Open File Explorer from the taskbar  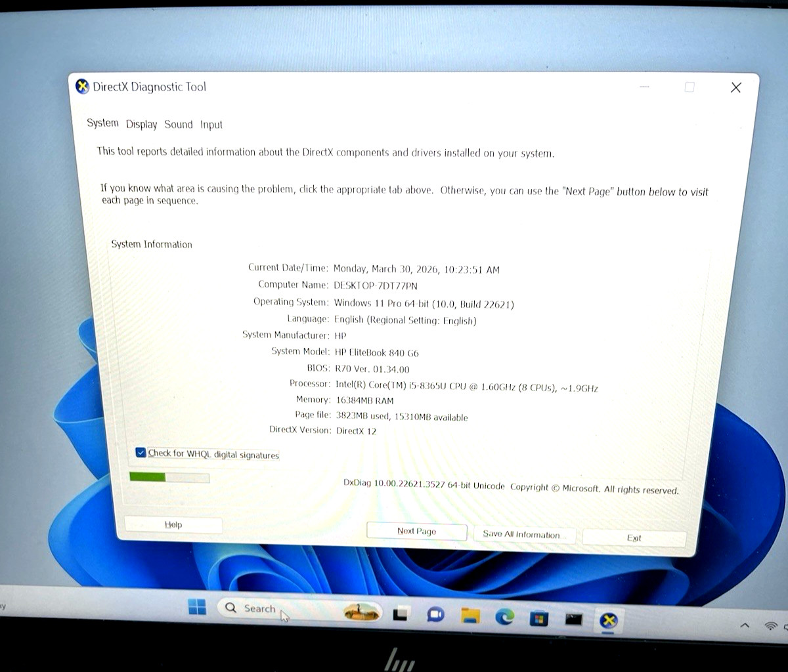coord(470,616)
